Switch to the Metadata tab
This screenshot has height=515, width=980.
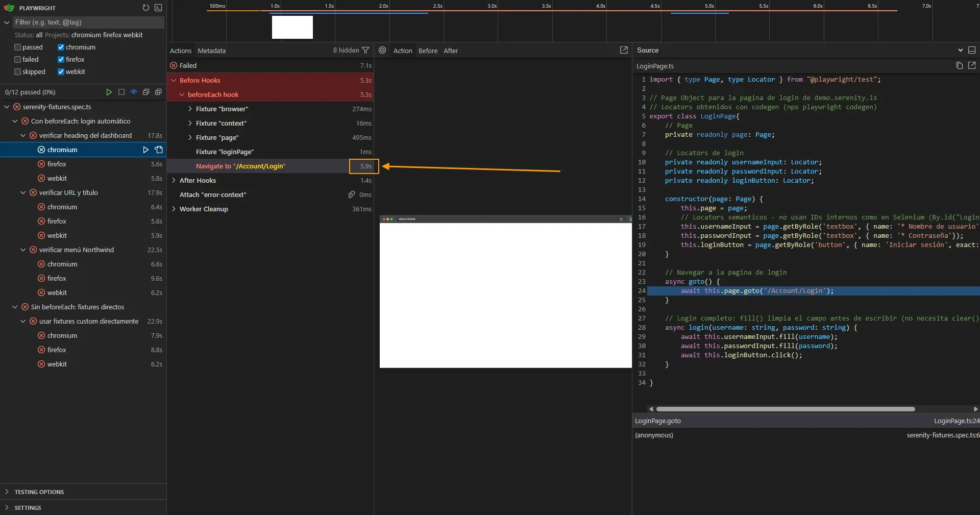click(x=211, y=51)
